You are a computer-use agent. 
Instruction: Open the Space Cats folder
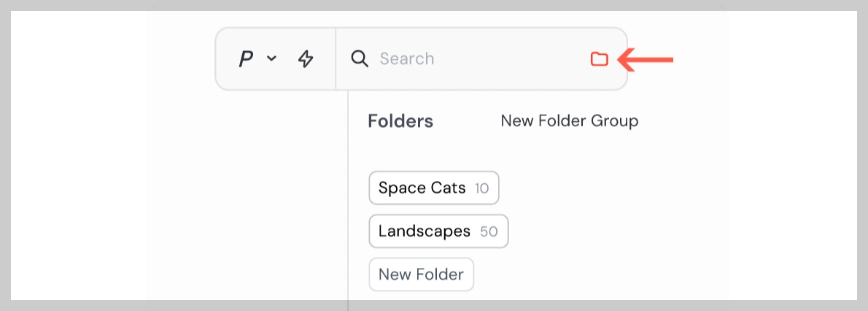pos(422,188)
